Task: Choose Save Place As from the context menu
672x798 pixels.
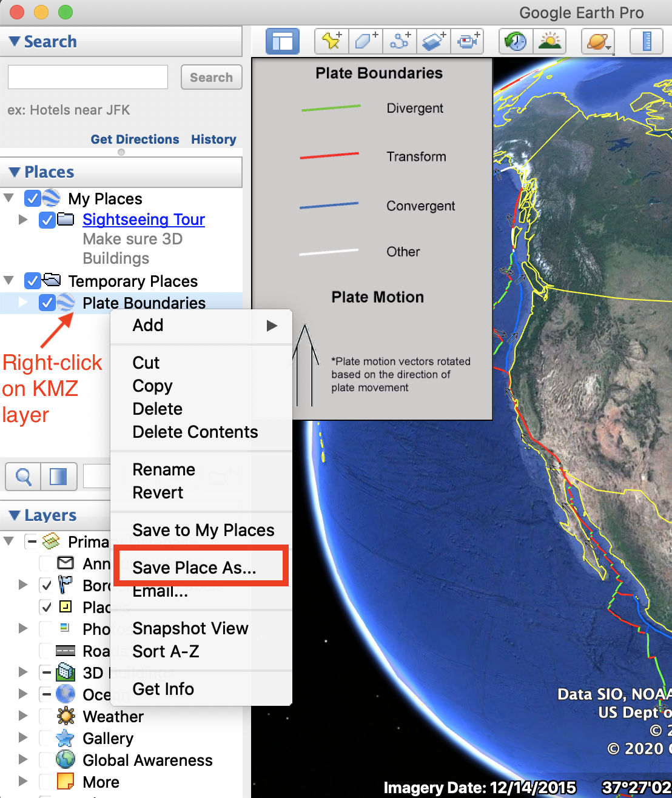Action: 195,568
